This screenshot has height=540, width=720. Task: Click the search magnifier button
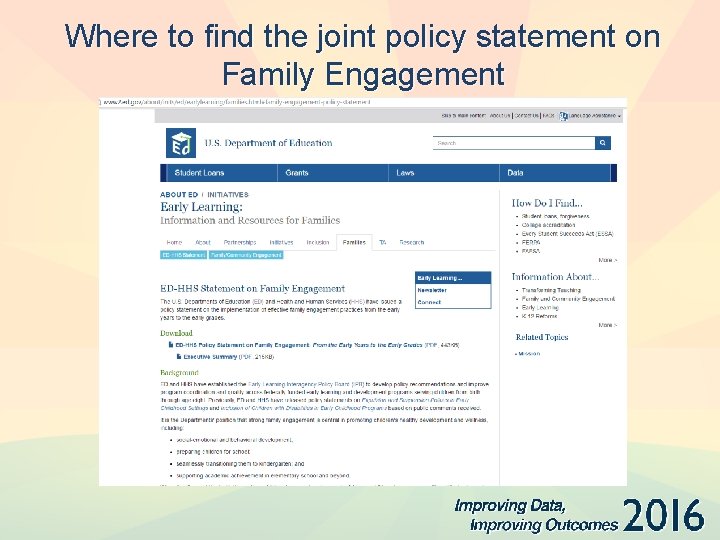[x=602, y=143]
